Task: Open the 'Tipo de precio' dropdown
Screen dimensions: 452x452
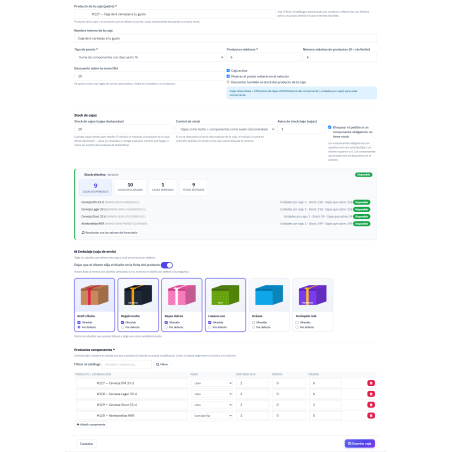Action: [x=149, y=57]
